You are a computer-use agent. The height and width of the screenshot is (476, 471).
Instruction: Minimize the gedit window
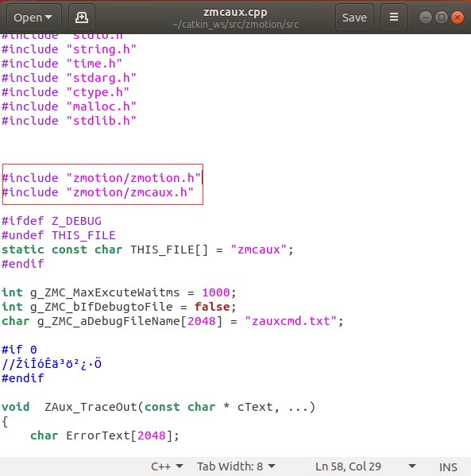[x=426, y=17]
